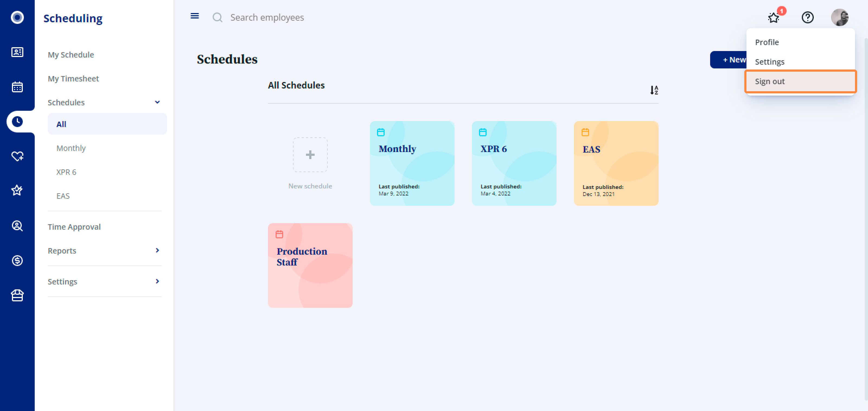Open the star notifications icon with badge

pyautogui.click(x=774, y=17)
